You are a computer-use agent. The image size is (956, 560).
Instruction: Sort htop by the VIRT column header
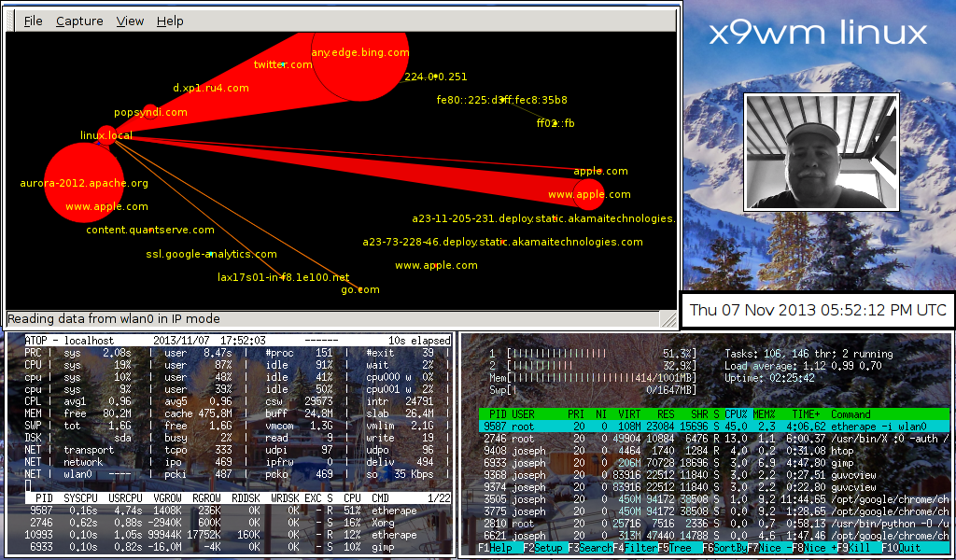click(x=629, y=414)
